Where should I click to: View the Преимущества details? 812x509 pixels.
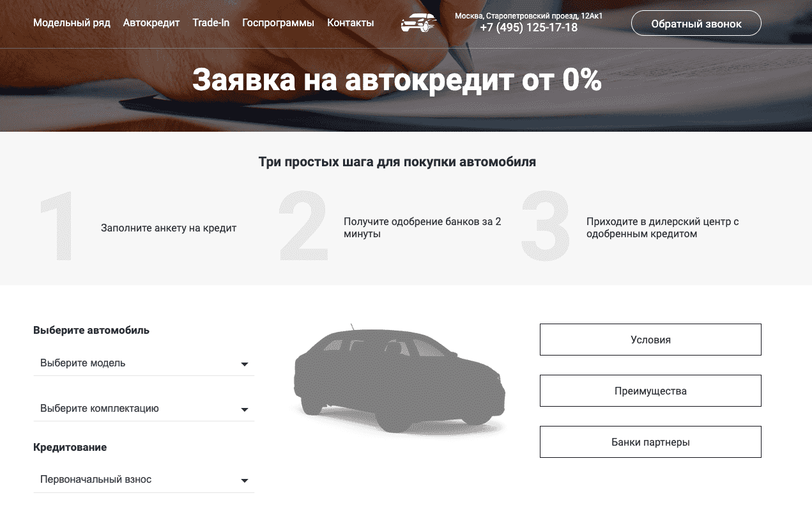click(650, 390)
